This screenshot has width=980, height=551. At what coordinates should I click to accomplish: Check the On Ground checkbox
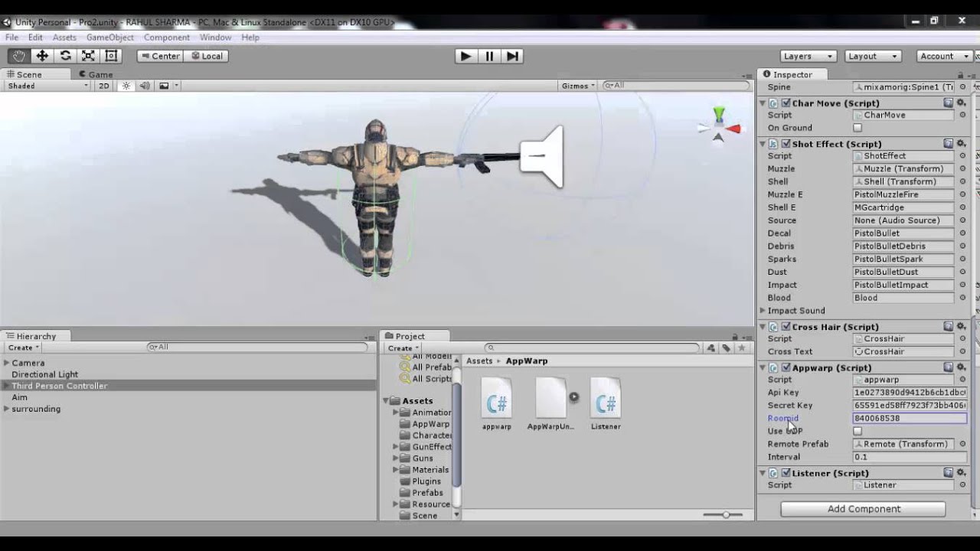[x=857, y=128]
